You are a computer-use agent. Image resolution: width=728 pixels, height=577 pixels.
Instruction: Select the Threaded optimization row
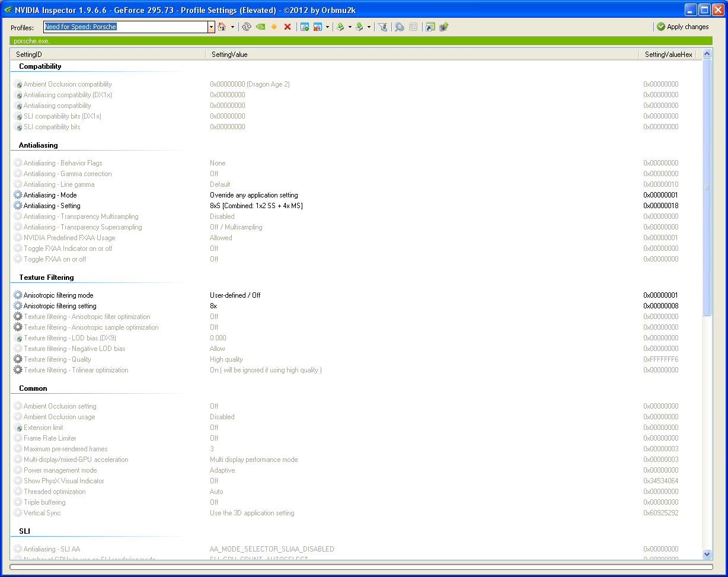(x=356, y=492)
